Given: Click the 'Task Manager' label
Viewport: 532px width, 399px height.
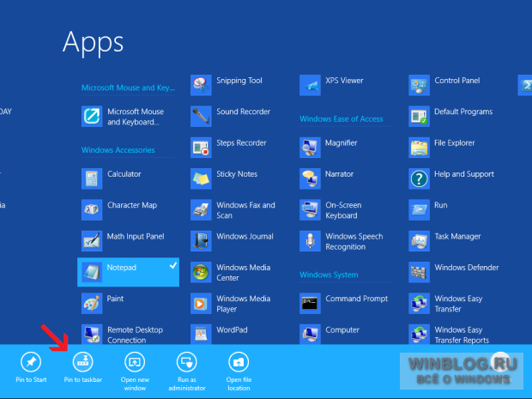Looking at the screenshot, I should 457,237.
